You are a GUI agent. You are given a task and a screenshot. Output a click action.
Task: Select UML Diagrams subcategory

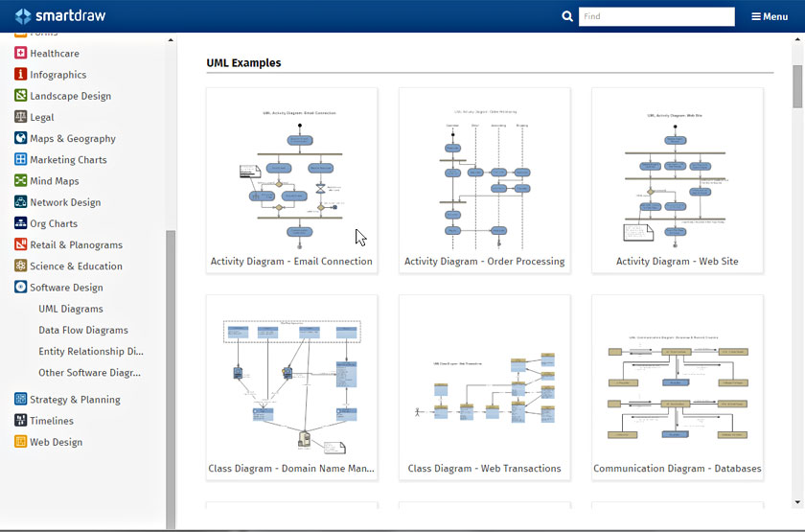[x=70, y=309]
